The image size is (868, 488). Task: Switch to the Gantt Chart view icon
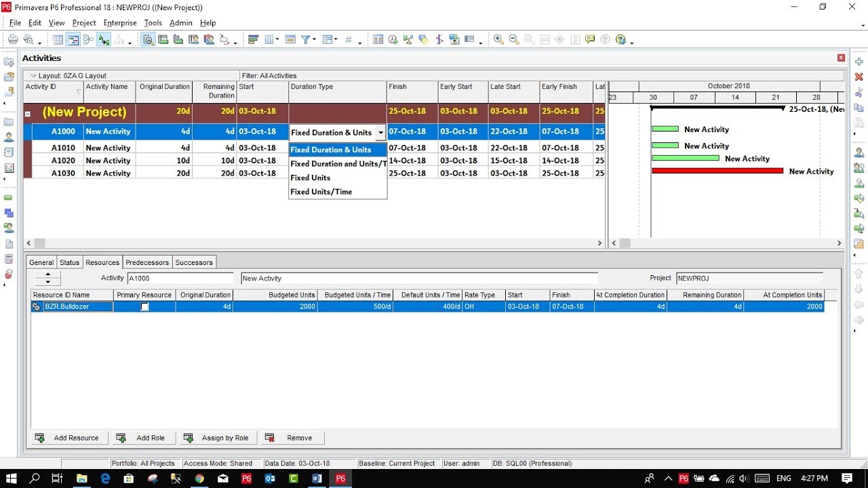point(73,40)
